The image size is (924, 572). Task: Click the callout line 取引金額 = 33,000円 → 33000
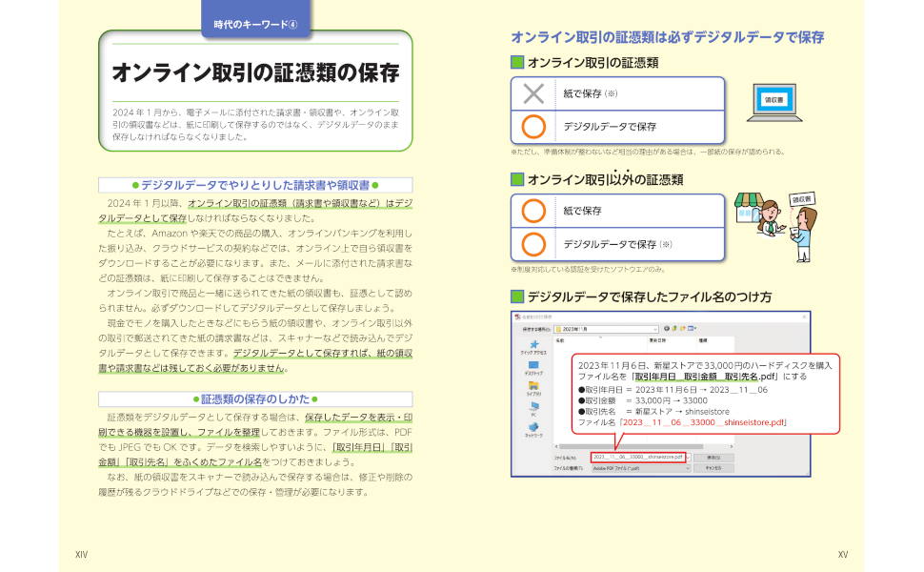pos(643,400)
